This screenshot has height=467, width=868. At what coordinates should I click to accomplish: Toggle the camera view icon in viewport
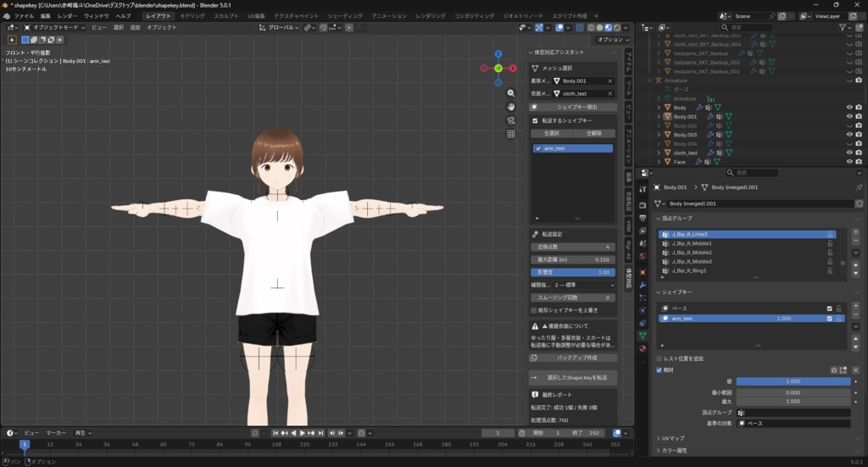511,120
